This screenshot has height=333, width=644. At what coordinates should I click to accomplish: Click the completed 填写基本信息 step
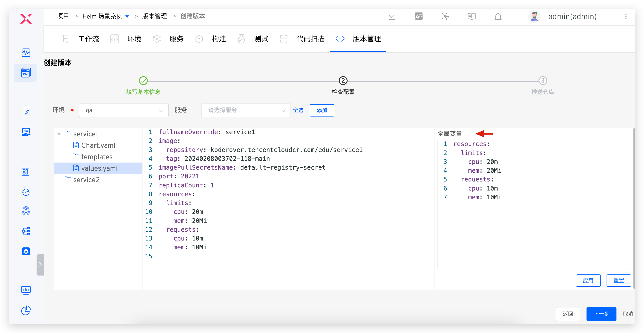(143, 81)
